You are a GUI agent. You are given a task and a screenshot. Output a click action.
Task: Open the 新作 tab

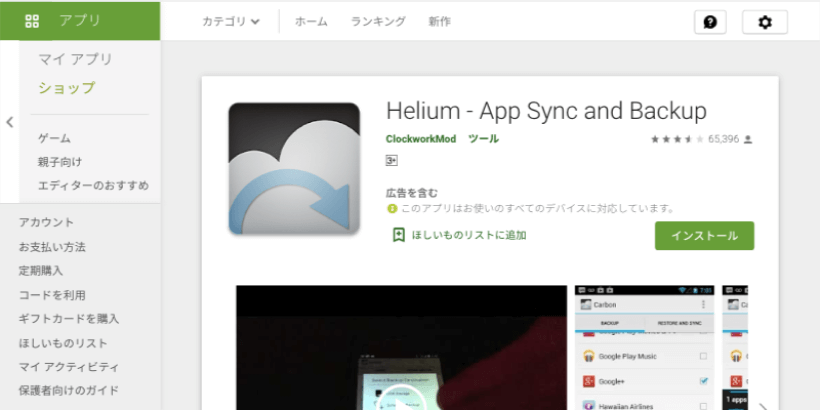(x=439, y=21)
